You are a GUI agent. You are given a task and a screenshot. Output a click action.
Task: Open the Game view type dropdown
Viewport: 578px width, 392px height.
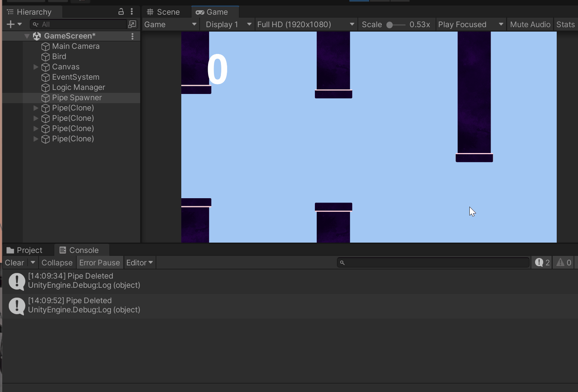tap(171, 24)
